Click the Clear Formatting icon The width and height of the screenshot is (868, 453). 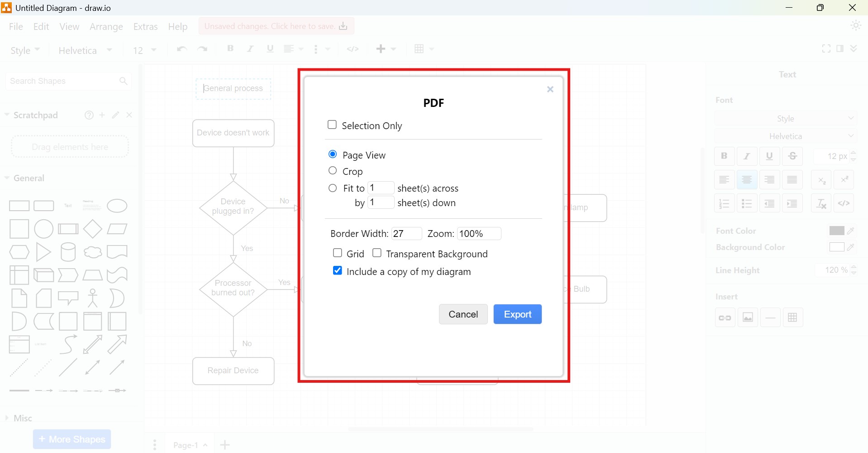tap(821, 203)
